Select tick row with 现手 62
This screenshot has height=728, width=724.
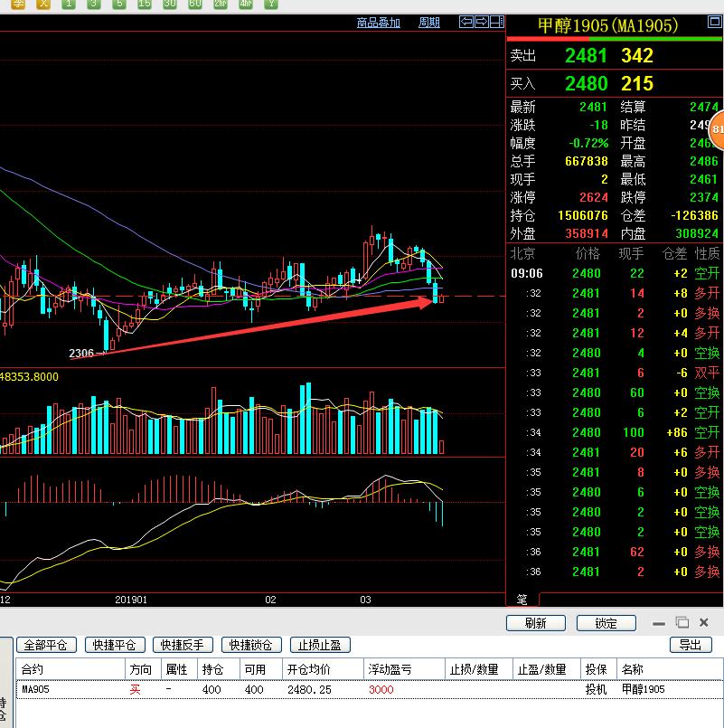pos(615,552)
